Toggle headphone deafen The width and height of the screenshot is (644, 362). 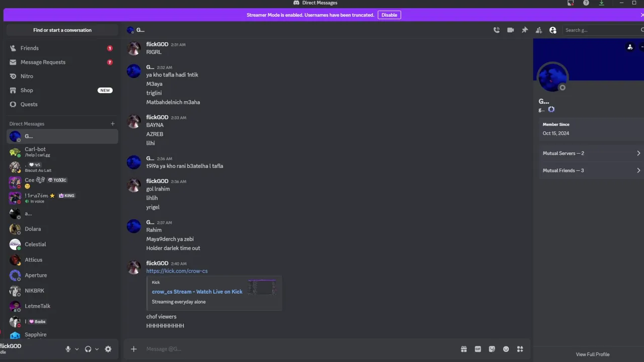pos(88,349)
